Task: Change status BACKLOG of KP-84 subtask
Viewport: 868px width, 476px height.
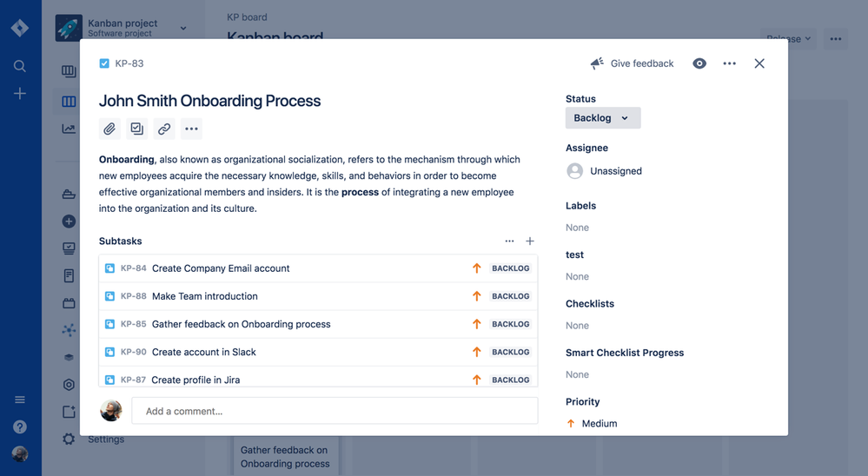Action: tap(510, 268)
